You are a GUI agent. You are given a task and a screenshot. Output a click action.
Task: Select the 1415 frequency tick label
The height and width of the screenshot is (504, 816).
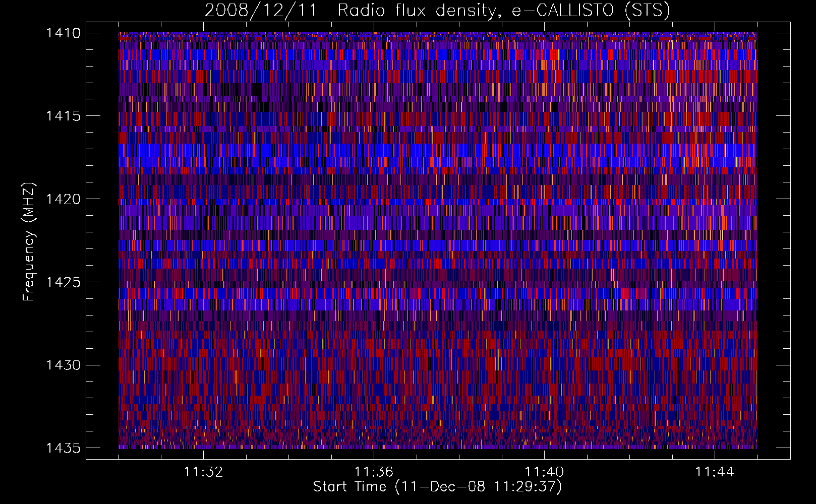pos(63,116)
